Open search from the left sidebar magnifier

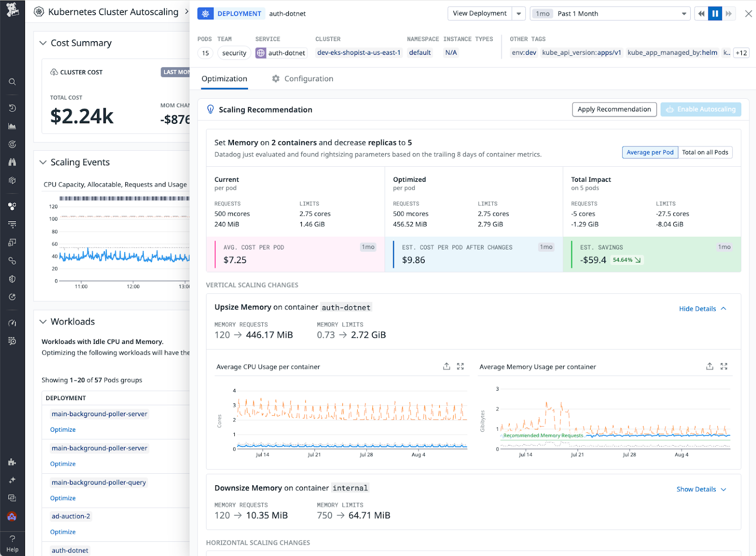pos(12,82)
